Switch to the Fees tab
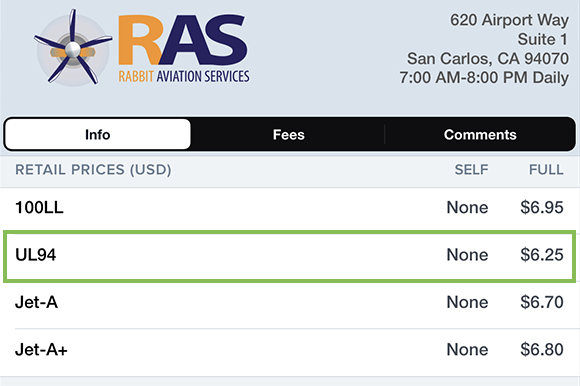The width and height of the screenshot is (580, 386). coord(289,135)
